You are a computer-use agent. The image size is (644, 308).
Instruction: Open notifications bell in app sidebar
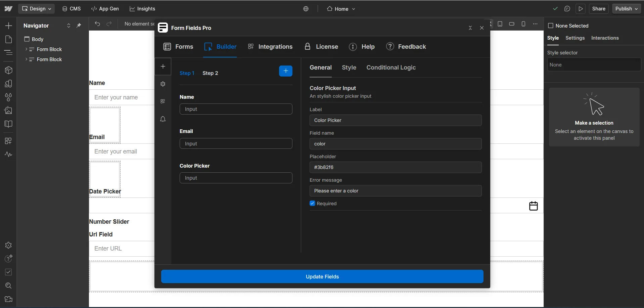coord(163,119)
